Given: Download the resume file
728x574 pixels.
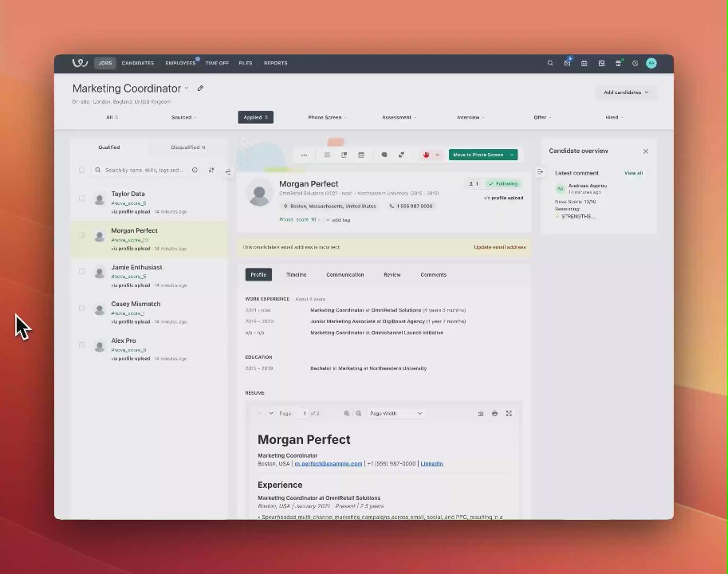Looking at the screenshot, I should 481,414.
